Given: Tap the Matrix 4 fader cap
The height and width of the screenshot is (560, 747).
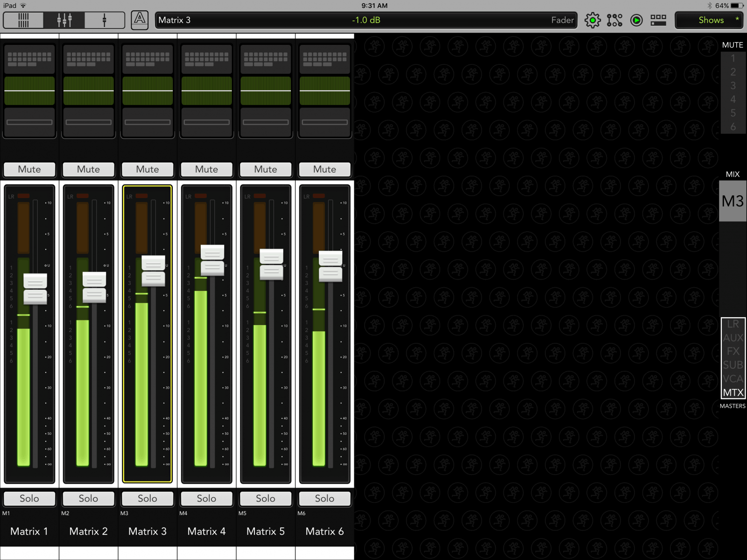Looking at the screenshot, I should point(212,260).
